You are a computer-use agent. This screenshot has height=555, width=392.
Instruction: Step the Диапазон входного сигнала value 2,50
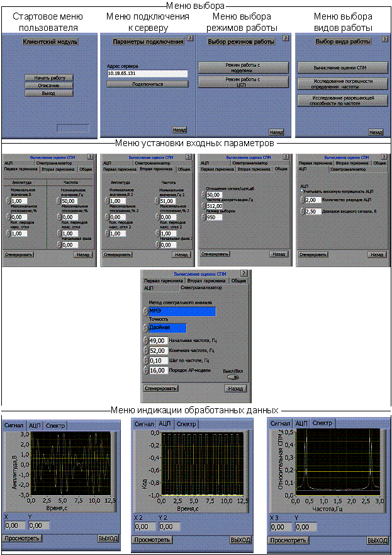pyautogui.click(x=302, y=211)
